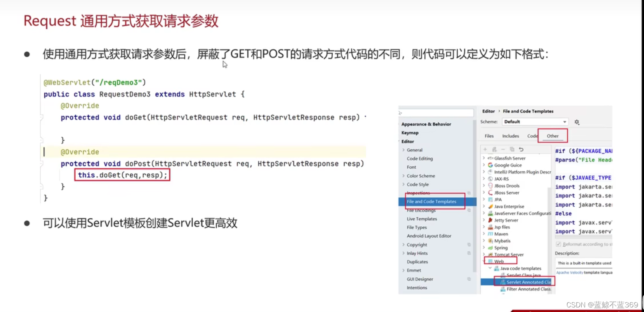The height and width of the screenshot is (312, 644).
Task: Select Appearance & Behavior category
Action: pyautogui.click(x=426, y=124)
